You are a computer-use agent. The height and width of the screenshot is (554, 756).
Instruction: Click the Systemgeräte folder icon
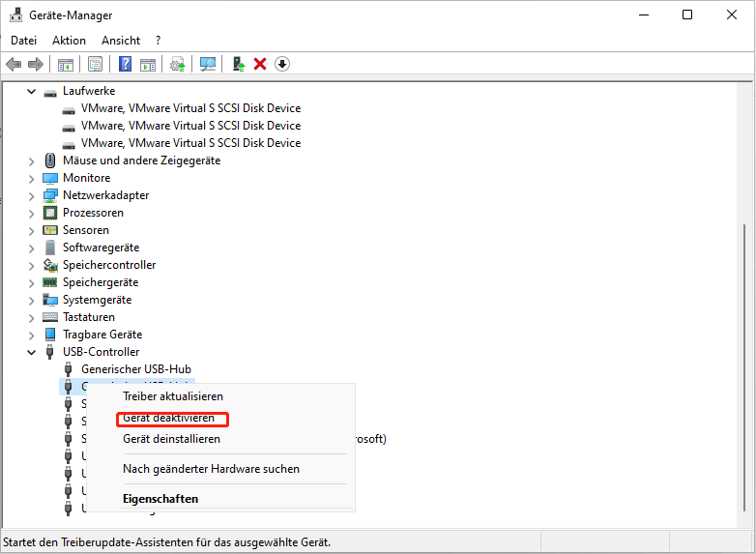[x=50, y=300]
